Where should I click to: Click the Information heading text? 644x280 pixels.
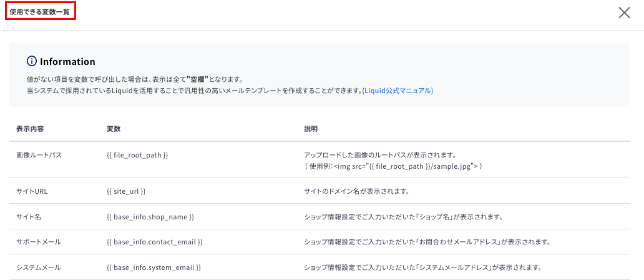(68, 62)
